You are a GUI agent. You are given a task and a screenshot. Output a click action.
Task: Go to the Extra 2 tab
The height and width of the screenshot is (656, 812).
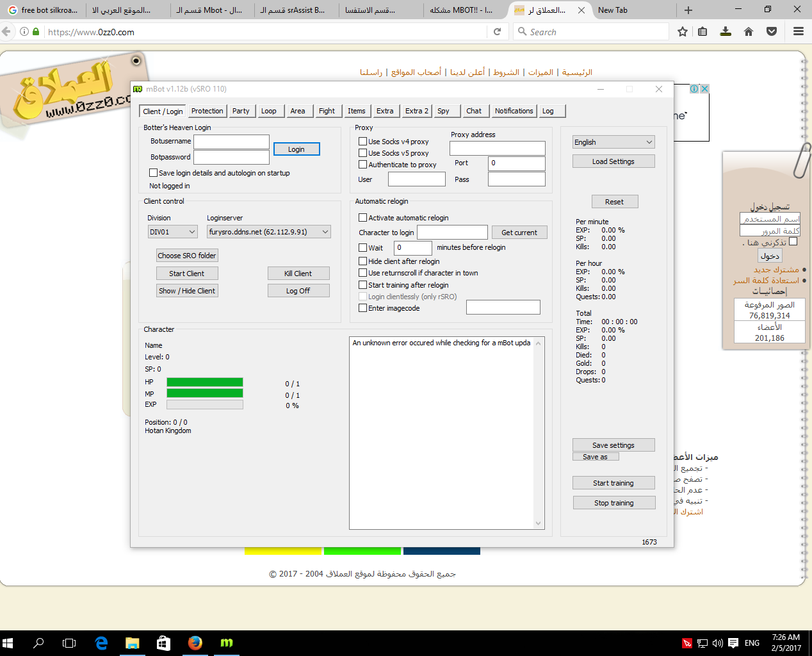coord(416,111)
